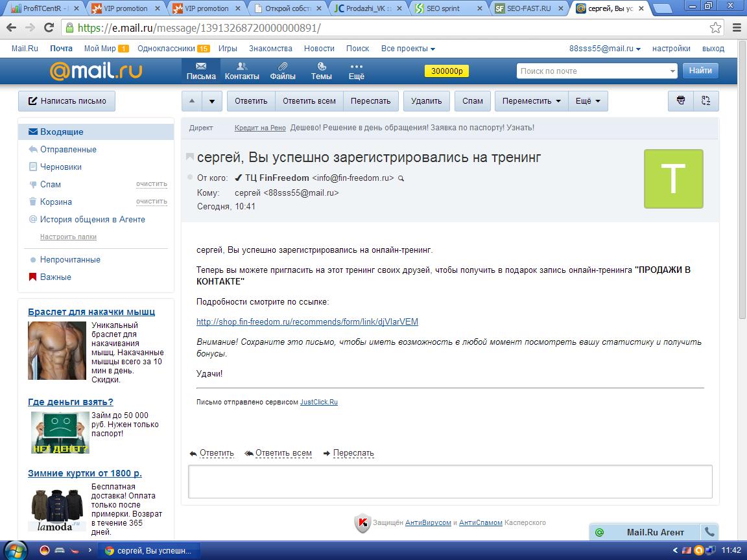
Task: Click the green T sender avatar
Action: [673, 179]
